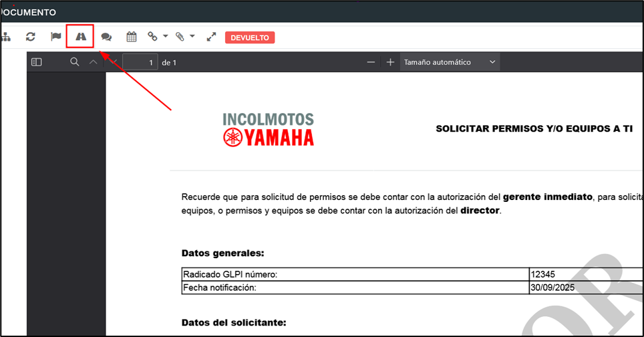Viewport: 644px width, 337px height.
Task: Toggle the PDF sidebar panel
Action: pos(37,62)
